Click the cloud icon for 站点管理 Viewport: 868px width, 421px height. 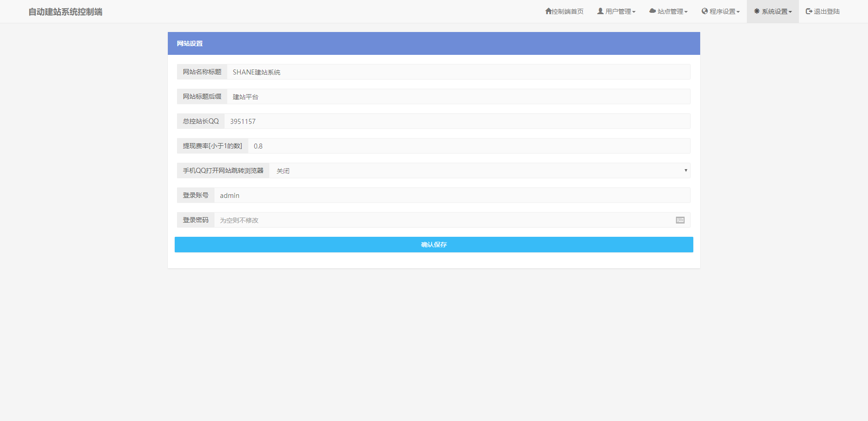click(653, 11)
